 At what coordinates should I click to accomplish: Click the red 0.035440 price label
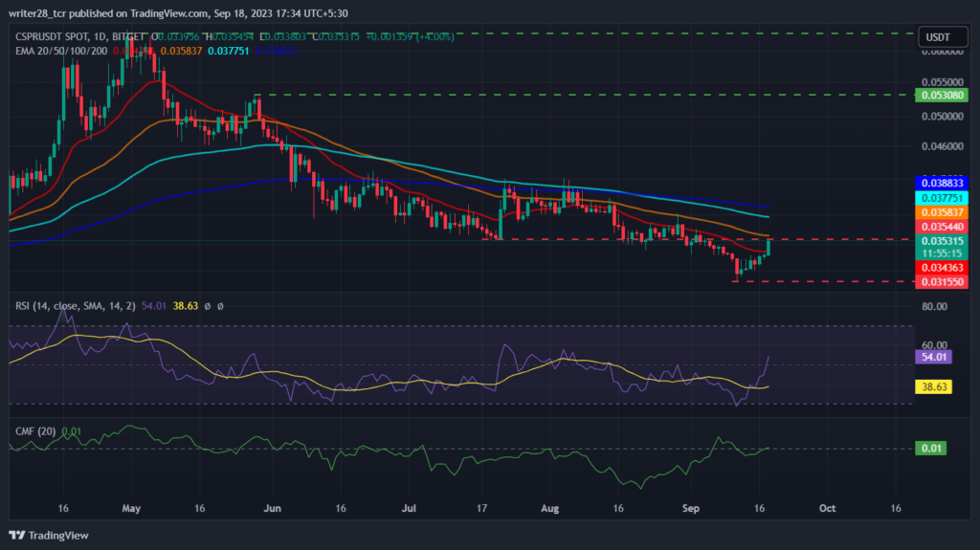pyautogui.click(x=942, y=227)
